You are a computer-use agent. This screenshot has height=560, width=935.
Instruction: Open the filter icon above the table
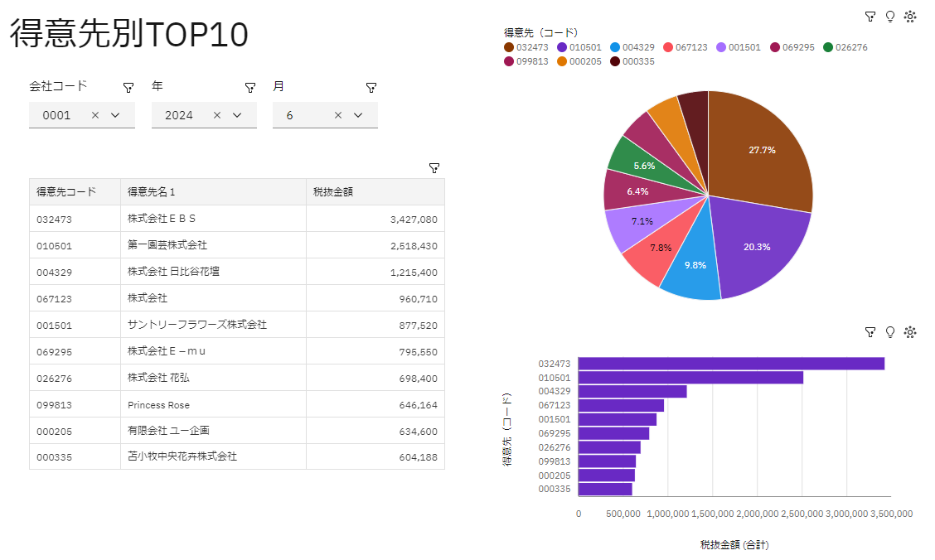[x=434, y=167]
